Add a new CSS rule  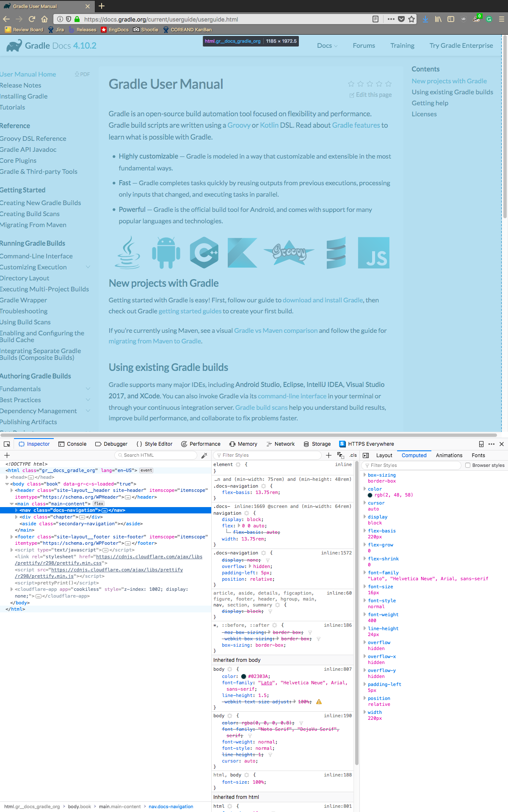[329, 455]
